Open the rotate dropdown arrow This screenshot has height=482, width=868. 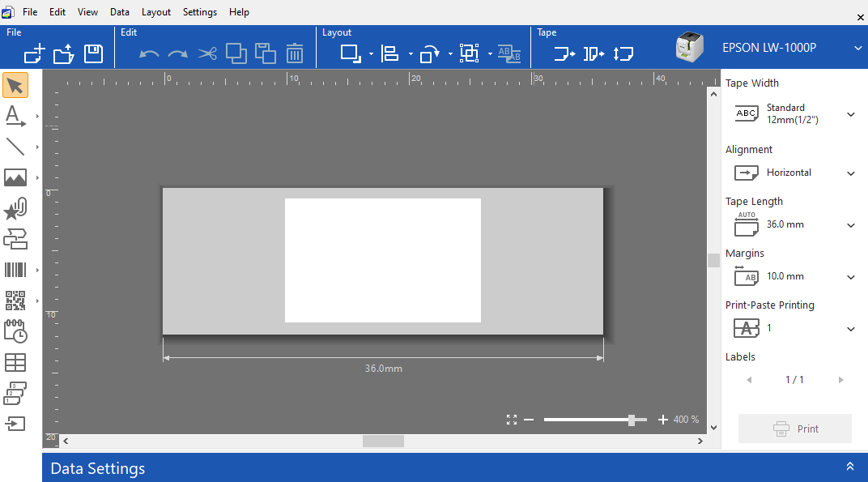(450, 53)
